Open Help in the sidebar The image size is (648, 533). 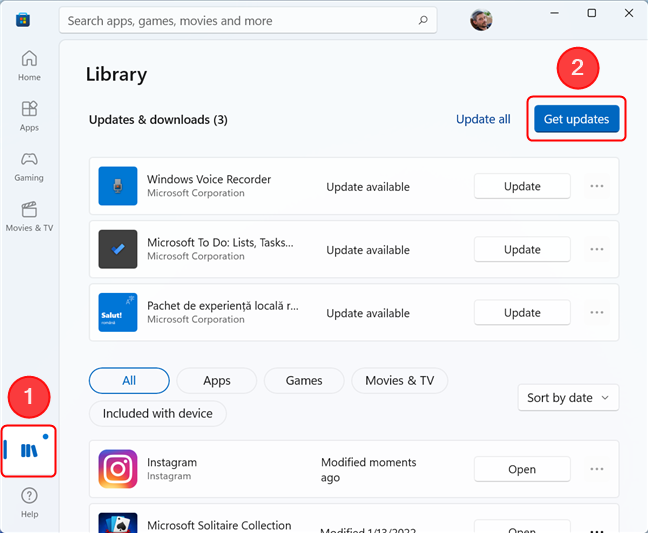(x=29, y=503)
